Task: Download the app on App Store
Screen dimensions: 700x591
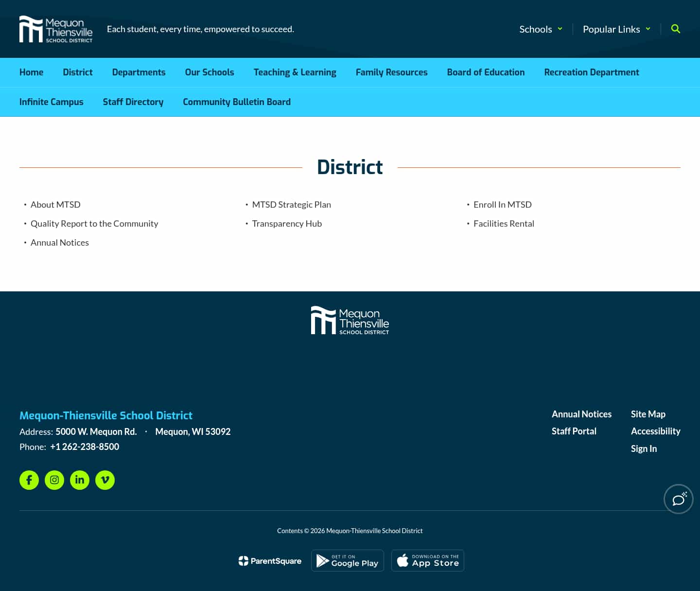Action: [428, 560]
